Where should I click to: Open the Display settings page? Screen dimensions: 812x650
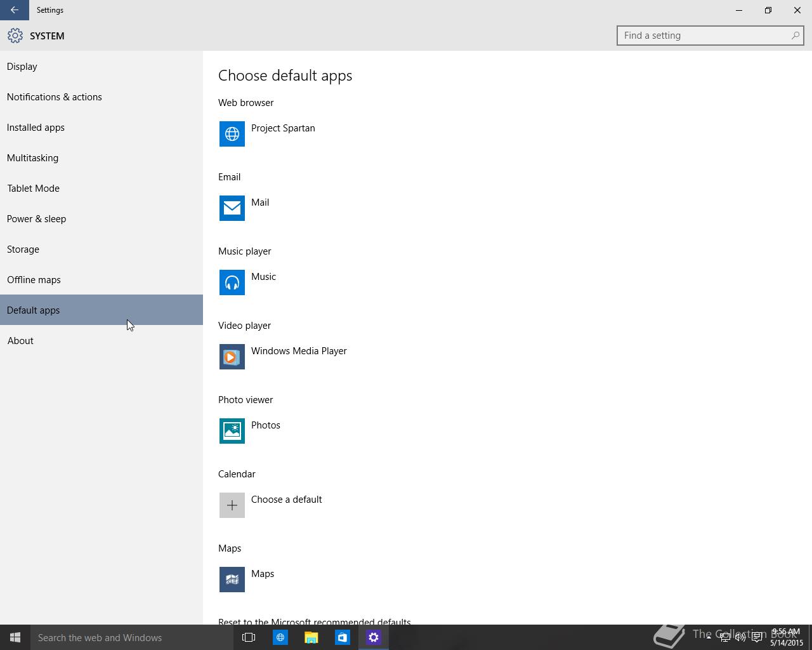[101, 67]
